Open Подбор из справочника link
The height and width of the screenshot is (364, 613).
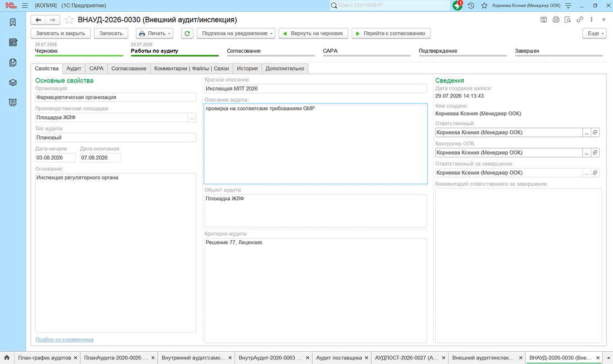[x=65, y=340]
